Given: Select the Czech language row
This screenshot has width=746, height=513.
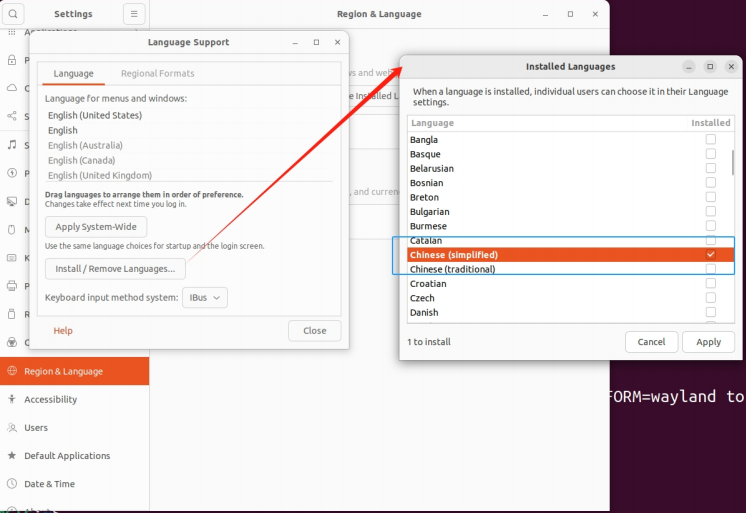Looking at the screenshot, I should click(571, 298).
